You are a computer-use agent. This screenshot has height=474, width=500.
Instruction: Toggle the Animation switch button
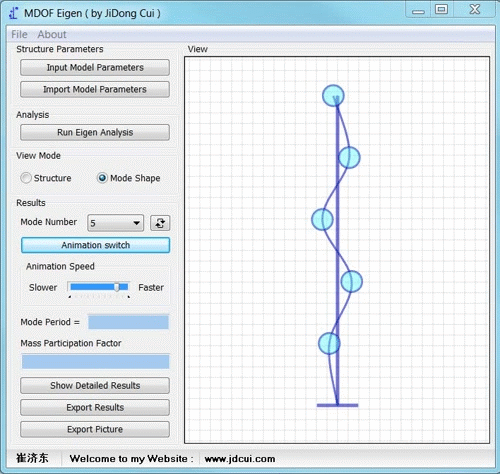[x=95, y=245]
